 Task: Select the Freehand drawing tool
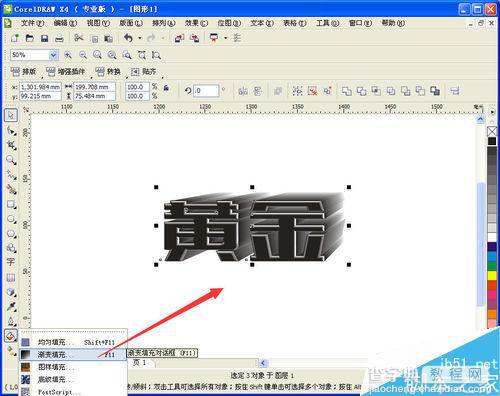pos(11,175)
